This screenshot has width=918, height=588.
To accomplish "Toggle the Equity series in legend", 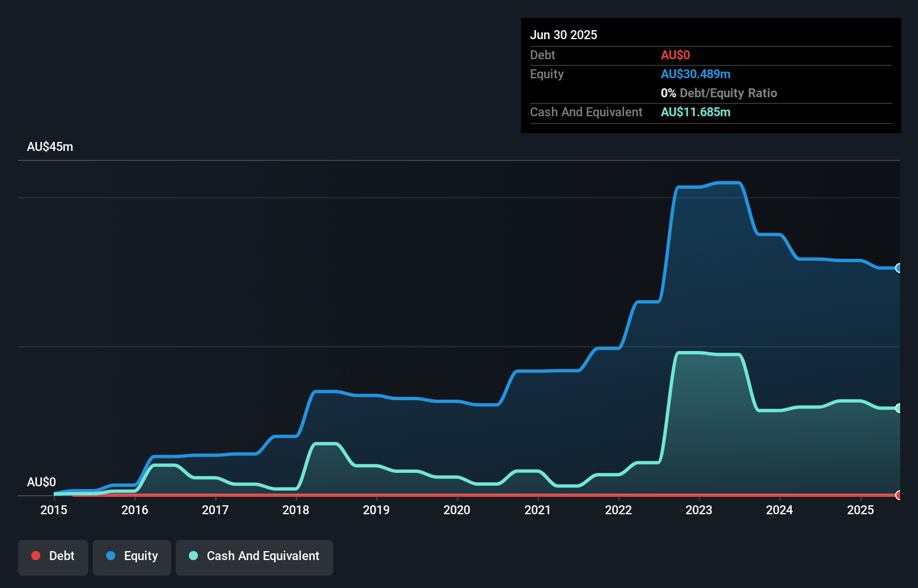I will coord(132,556).
